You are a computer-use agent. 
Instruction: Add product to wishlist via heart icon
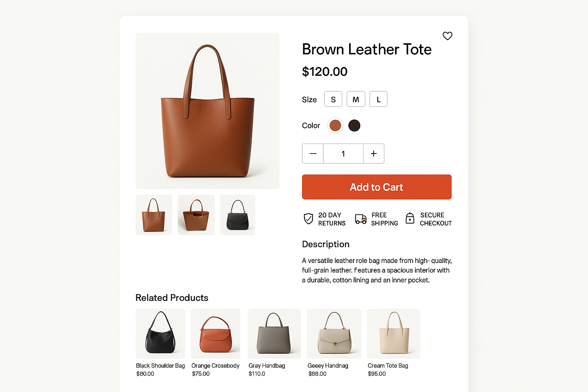click(x=447, y=36)
